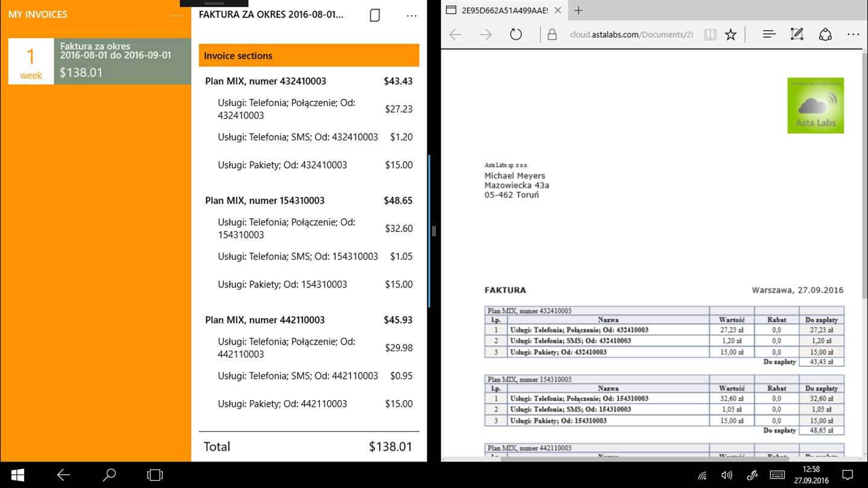
Task: Open Edge reading view icon
Action: (710, 34)
